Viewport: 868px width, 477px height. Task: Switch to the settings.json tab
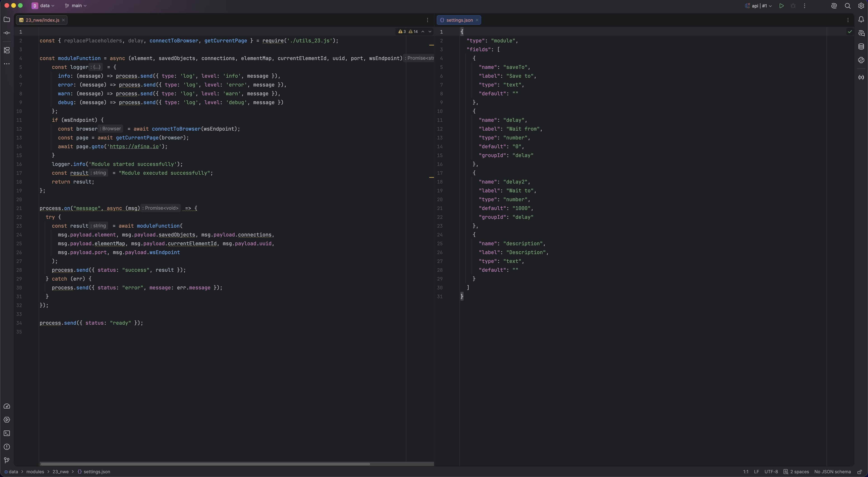[x=459, y=20]
